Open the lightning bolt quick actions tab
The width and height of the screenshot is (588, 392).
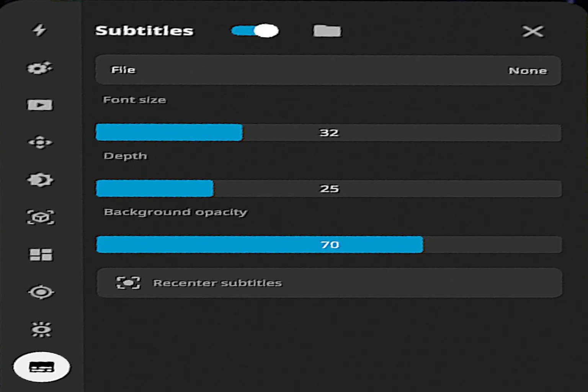39,30
